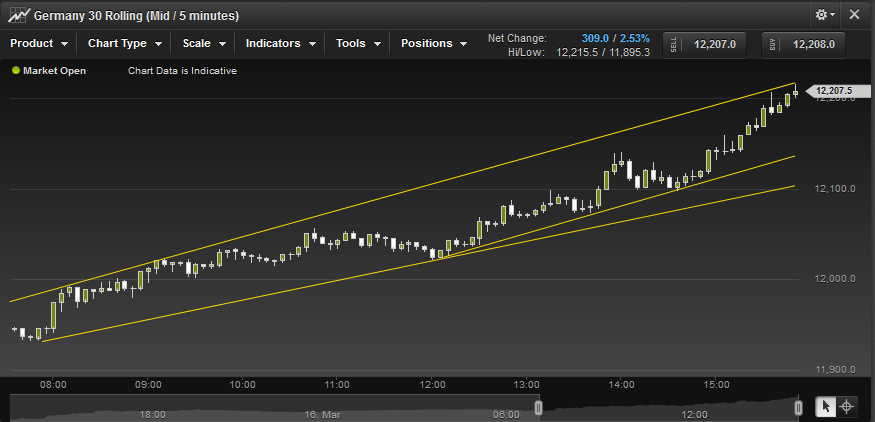875x422 pixels.
Task: Open the Indicators dropdown
Action: coord(281,44)
